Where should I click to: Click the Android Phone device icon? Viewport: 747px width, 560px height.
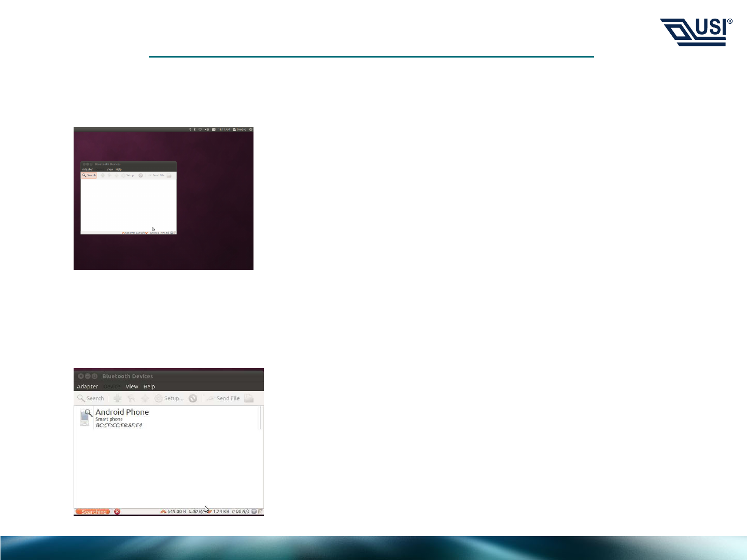[x=86, y=418]
